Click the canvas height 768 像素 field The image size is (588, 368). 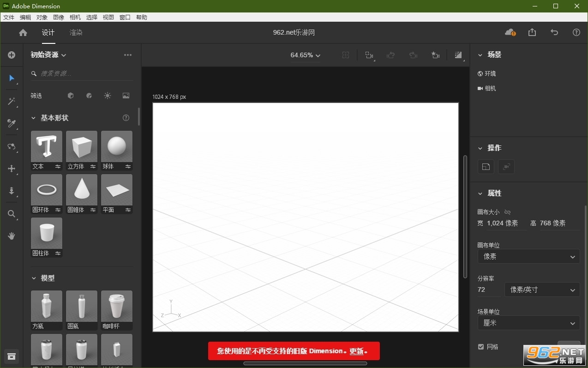point(559,223)
